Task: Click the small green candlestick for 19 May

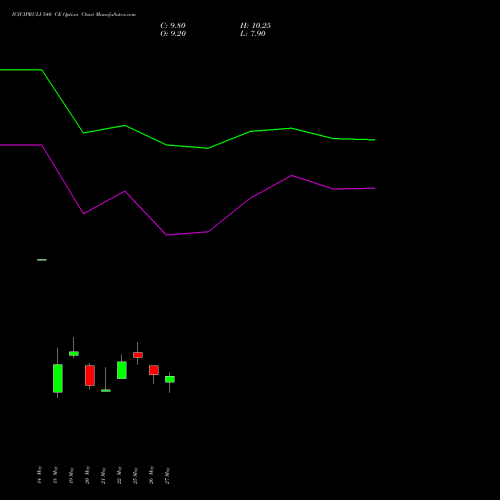Action: 74,354
